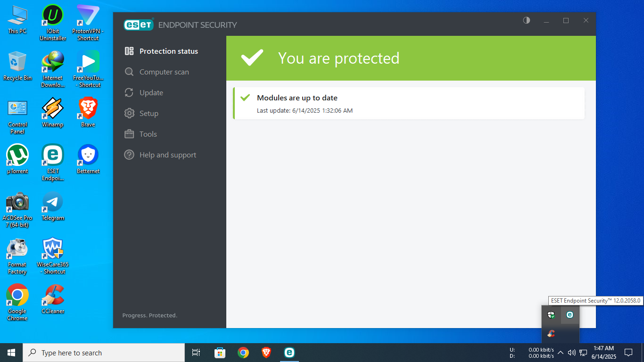Select the Telegram desktop icon
The width and height of the screenshot is (644, 362).
tap(53, 206)
